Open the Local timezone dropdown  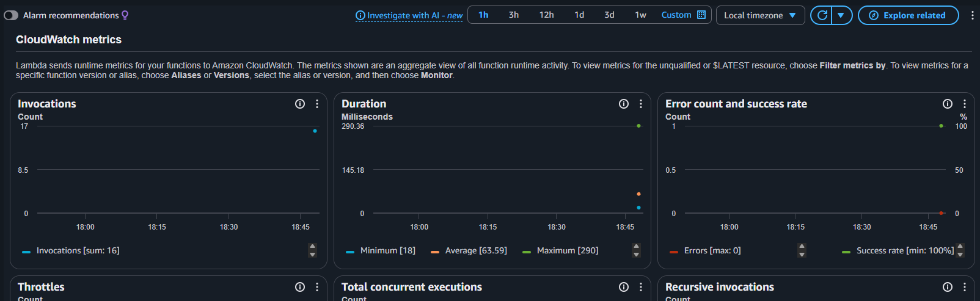[760, 15]
